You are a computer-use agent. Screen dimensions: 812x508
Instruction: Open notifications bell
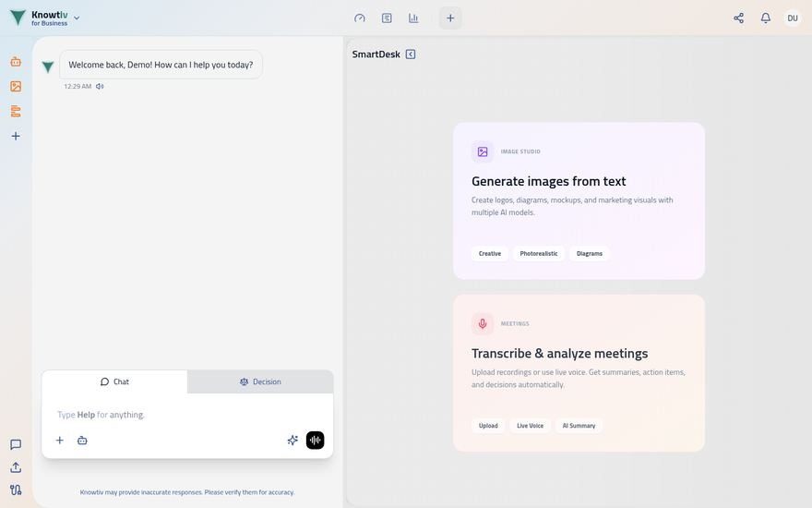pyautogui.click(x=765, y=18)
